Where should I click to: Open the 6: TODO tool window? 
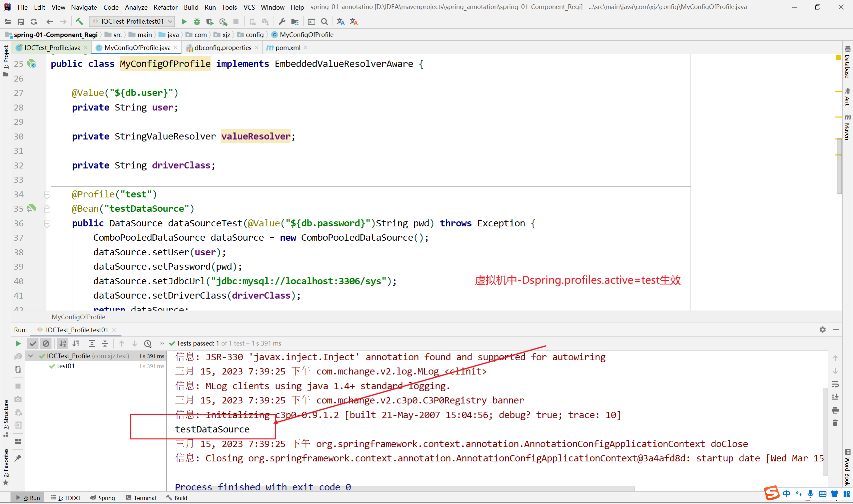(66, 498)
